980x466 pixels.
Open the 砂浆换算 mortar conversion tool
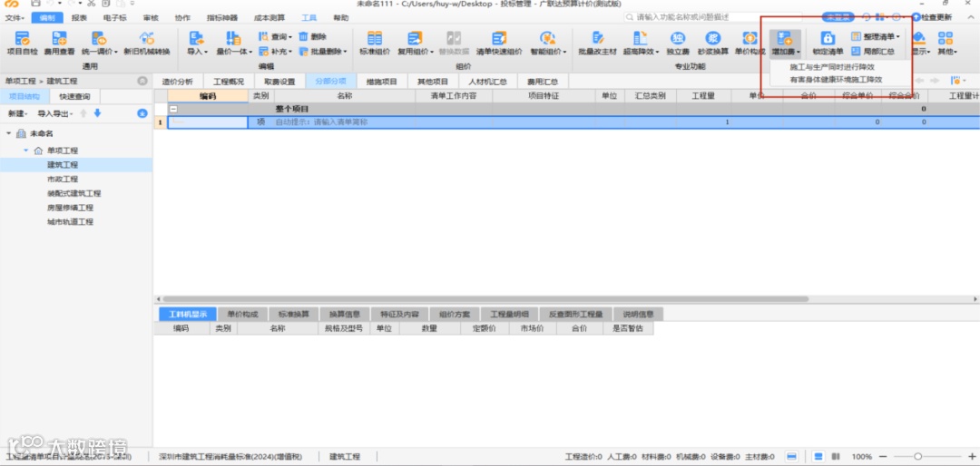click(x=713, y=43)
